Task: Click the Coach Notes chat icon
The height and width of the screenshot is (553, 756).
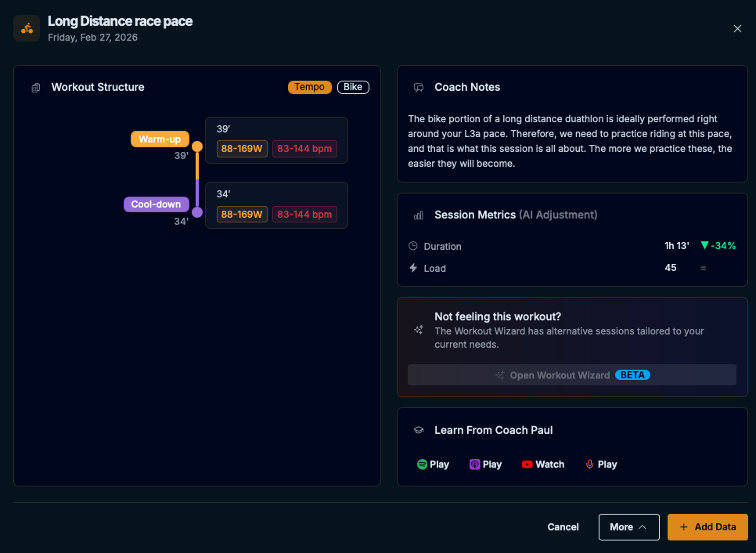Action: pyautogui.click(x=419, y=88)
